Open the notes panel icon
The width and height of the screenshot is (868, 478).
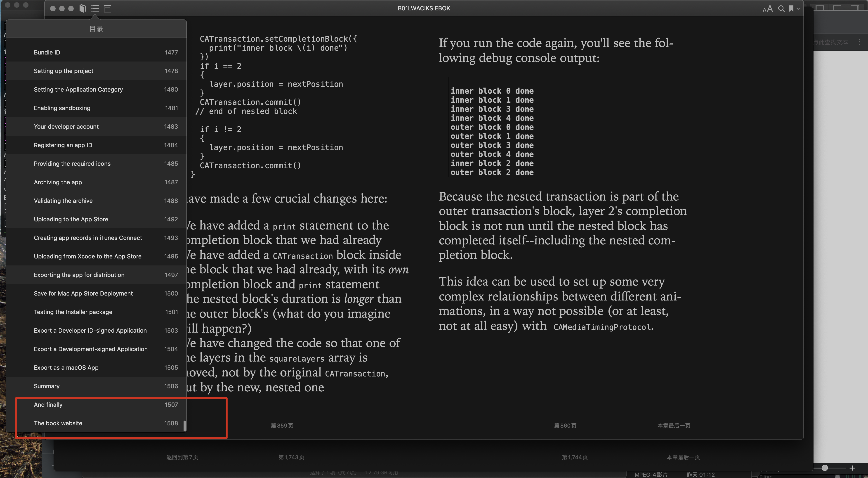[108, 8]
